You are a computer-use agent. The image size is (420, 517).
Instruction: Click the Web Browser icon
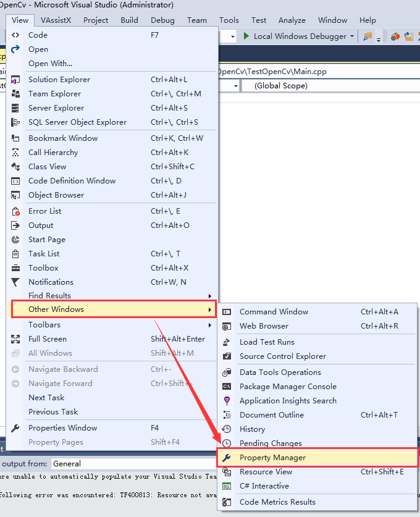[x=227, y=326]
